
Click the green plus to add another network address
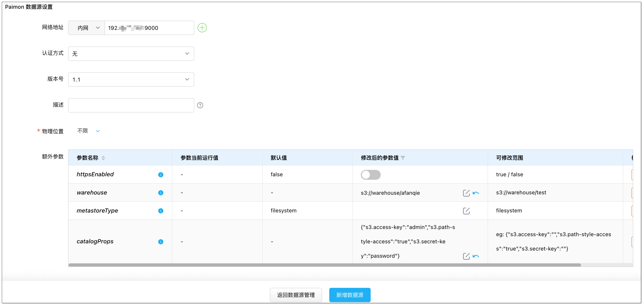pyautogui.click(x=202, y=28)
